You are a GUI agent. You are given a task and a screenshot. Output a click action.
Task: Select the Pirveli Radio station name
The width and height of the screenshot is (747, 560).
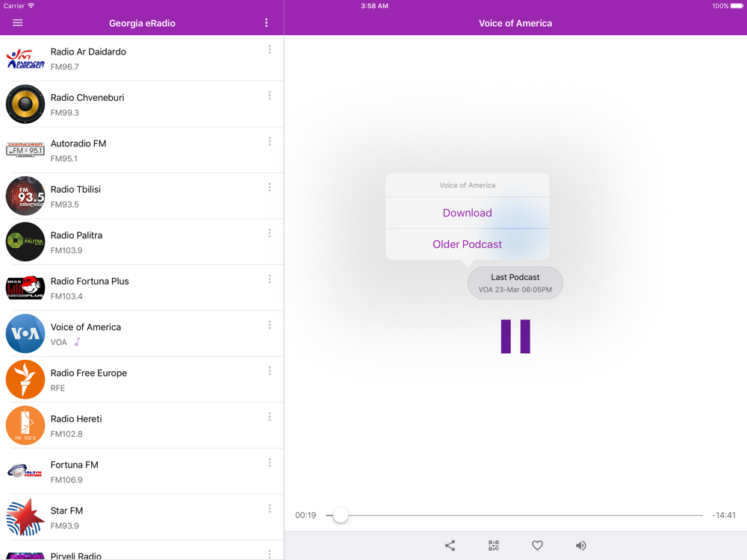coord(75,556)
